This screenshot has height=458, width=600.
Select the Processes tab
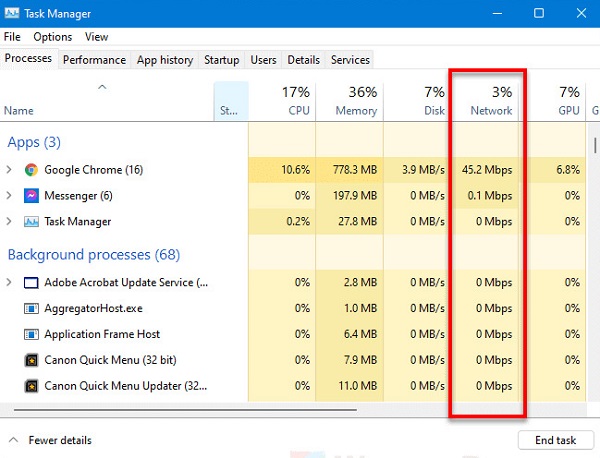click(x=29, y=58)
